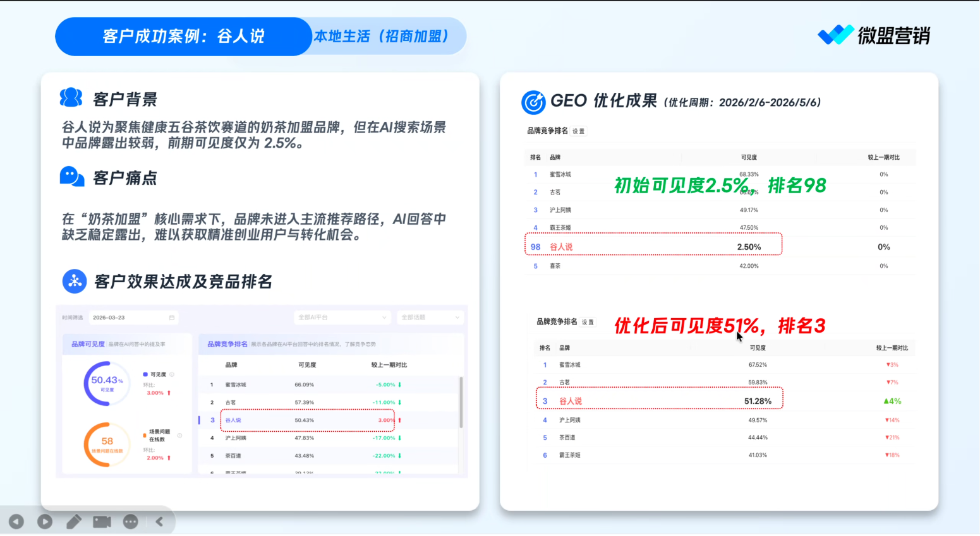Select the 茶百道 row showing 43.48%
Screen dimensions: 980x536
329,455
